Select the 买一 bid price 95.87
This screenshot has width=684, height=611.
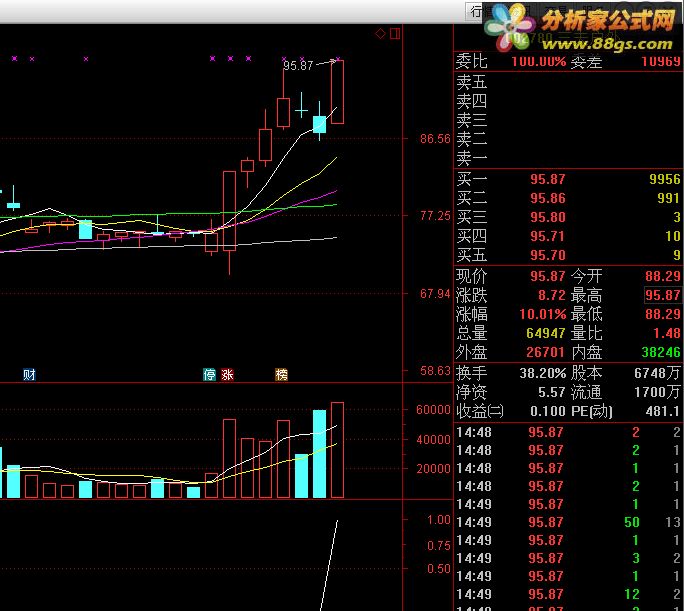[x=547, y=179]
